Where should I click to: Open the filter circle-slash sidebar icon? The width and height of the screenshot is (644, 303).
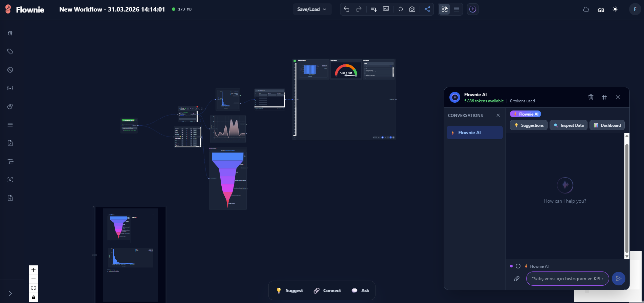[10, 70]
